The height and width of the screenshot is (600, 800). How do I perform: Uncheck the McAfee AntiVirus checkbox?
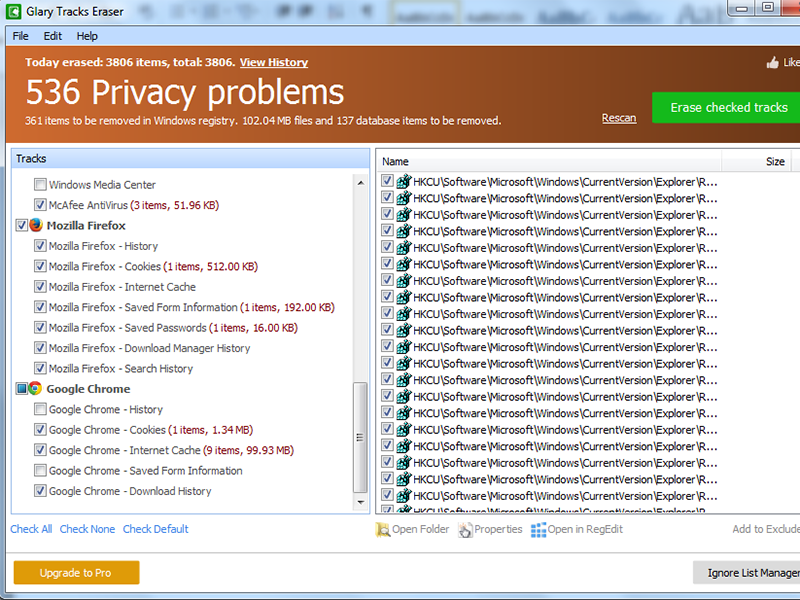coord(40,205)
